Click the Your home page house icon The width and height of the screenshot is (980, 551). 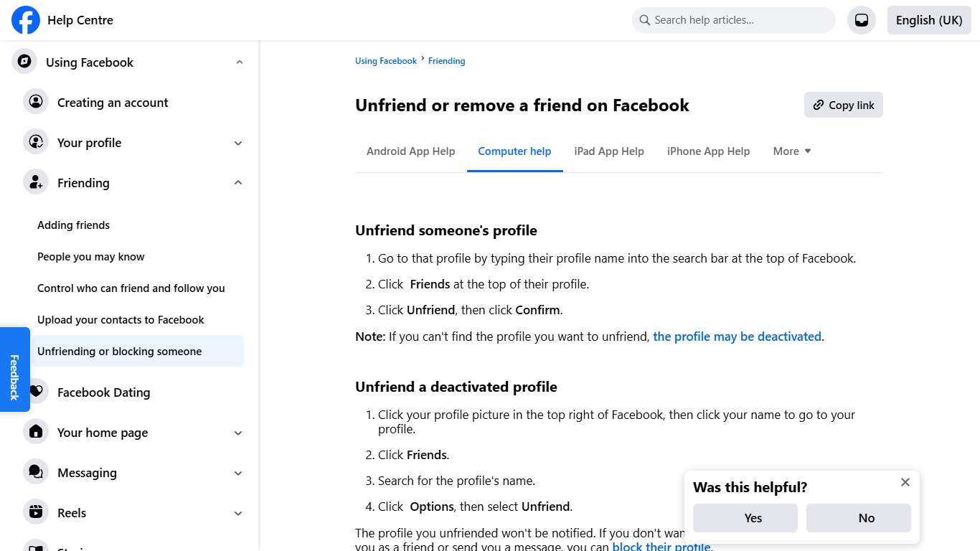click(36, 432)
